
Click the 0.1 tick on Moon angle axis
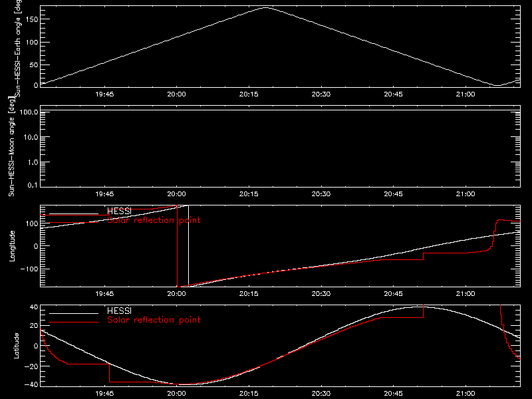click(33, 186)
